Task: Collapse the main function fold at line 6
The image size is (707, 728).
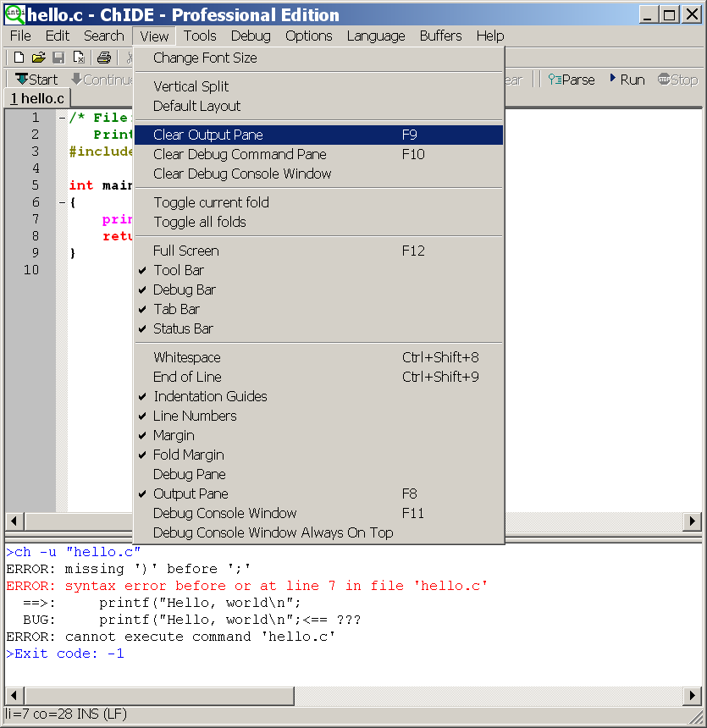Action: (63, 202)
